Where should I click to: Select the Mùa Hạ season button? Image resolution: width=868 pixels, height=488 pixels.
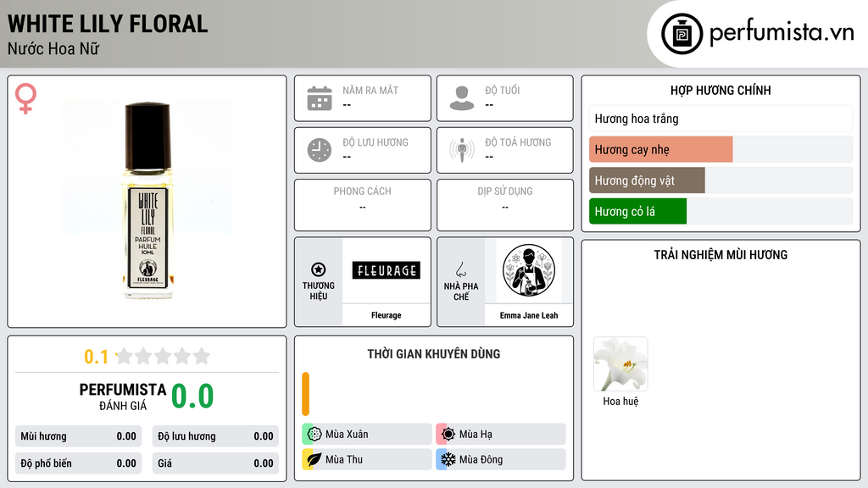501,435
